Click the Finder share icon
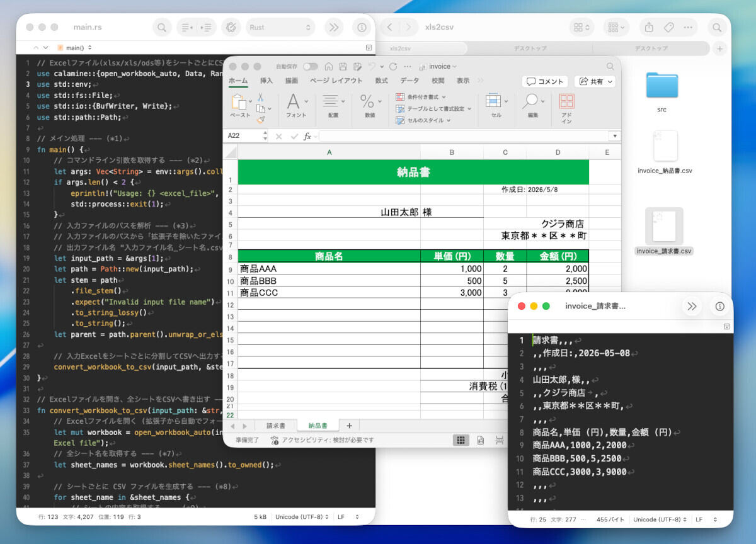Viewport: 756px width, 544px height. click(x=649, y=28)
